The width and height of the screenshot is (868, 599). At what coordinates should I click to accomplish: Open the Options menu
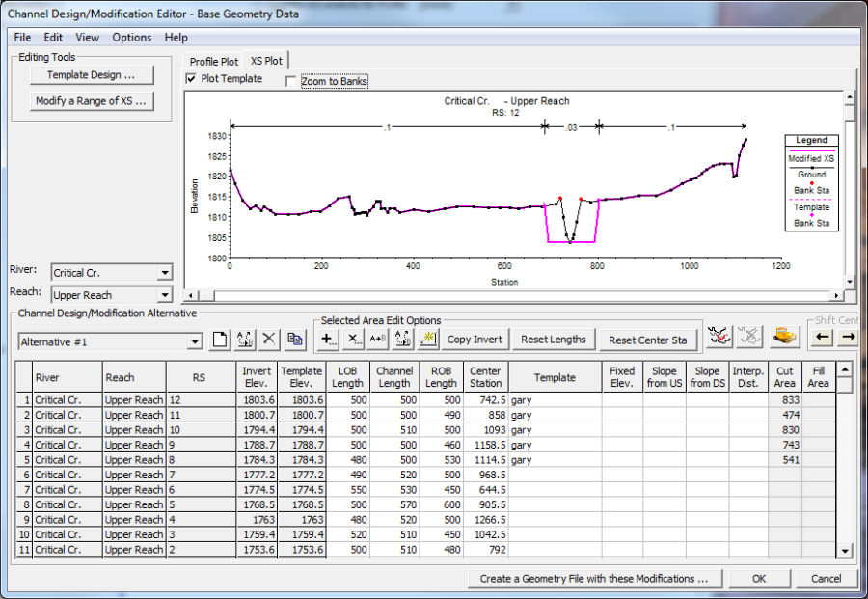131,38
